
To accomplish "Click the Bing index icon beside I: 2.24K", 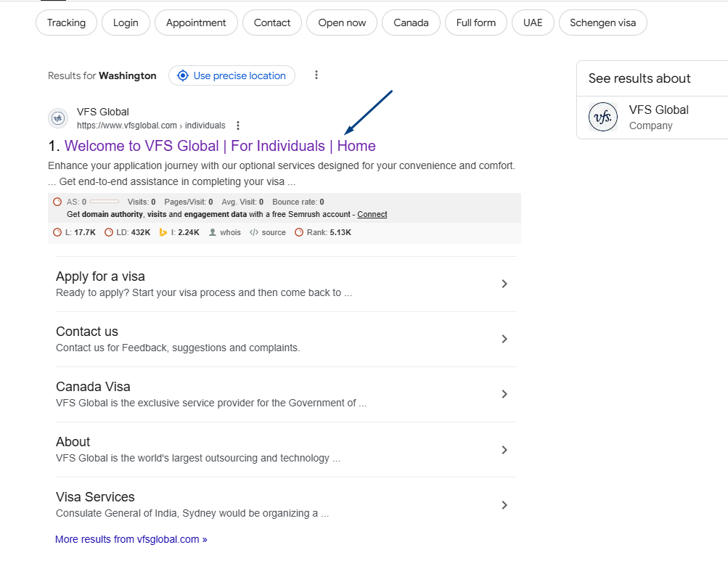I will [x=163, y=232].
